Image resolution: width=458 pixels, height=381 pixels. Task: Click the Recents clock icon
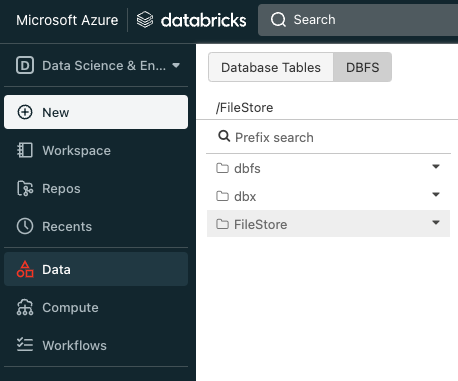[25, 226]
